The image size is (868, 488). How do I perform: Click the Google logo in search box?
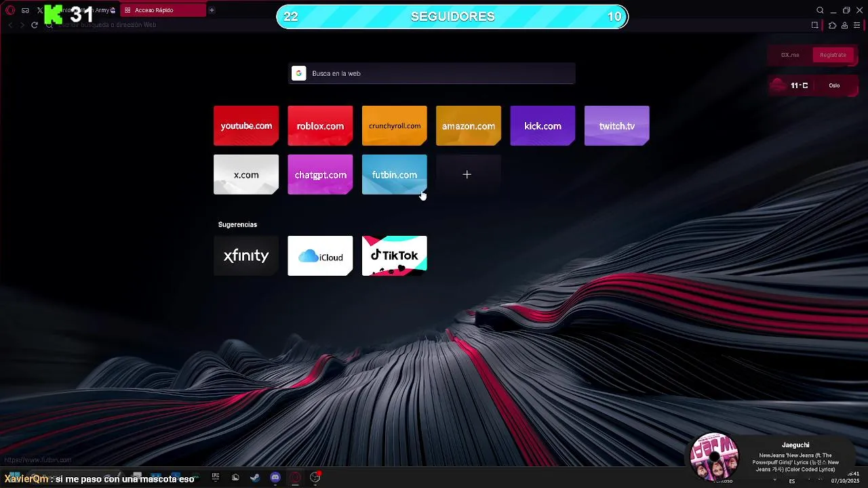298,73
